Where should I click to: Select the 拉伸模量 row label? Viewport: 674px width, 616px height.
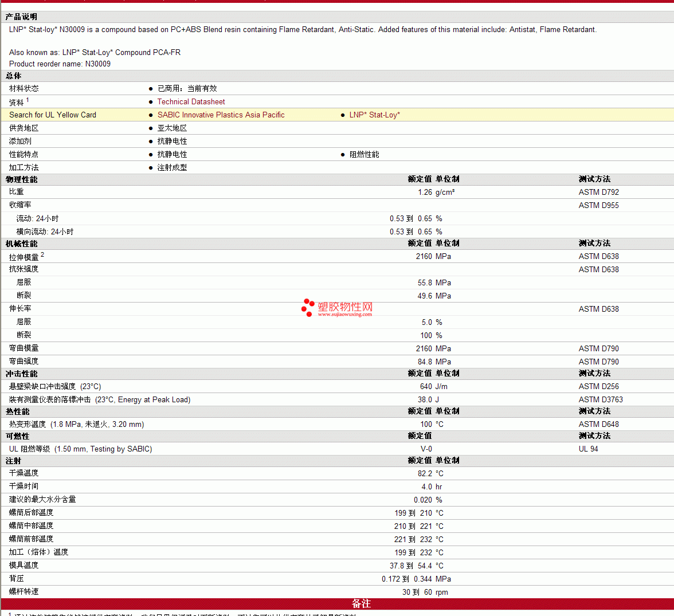point(24,257)
